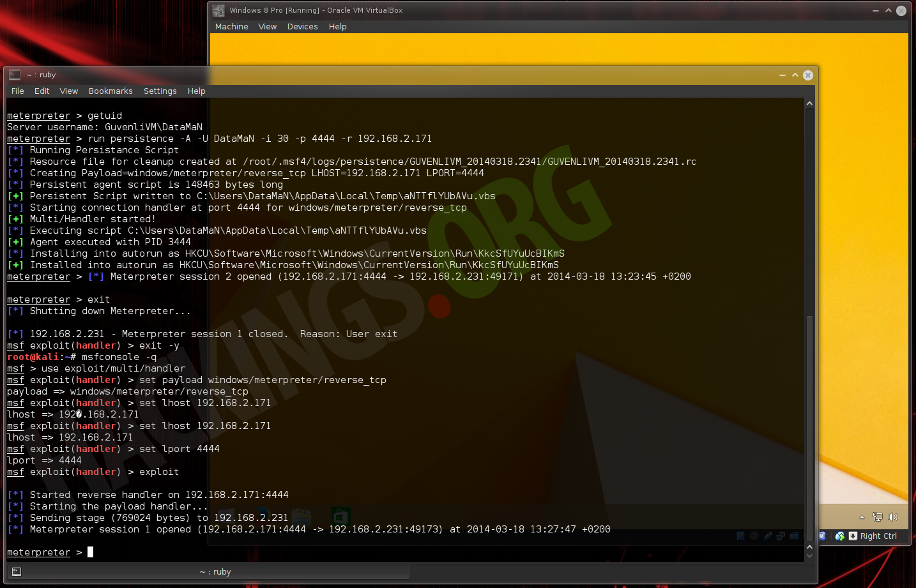The image size is (916, 588).
Task: Open the Konsole Edit menu
Action: coord(42,91)
